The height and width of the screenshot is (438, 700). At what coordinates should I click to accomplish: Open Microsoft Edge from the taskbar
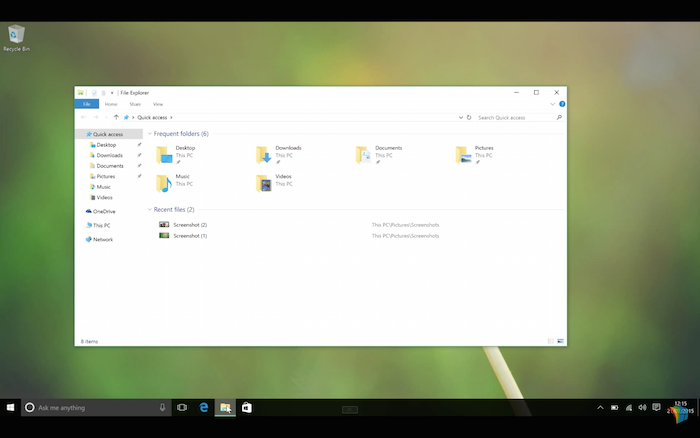203,408
